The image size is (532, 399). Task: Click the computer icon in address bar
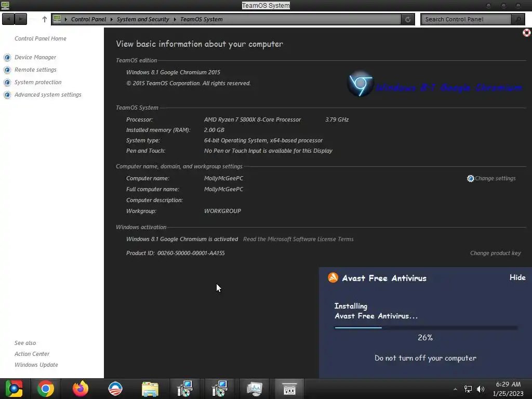coord(57,19)
